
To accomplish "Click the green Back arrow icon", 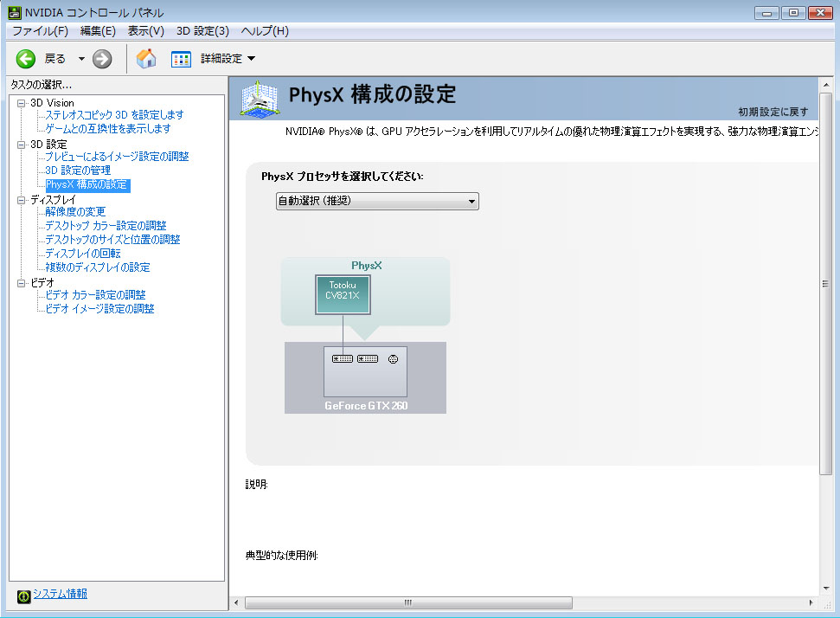I will pos(26,59).
